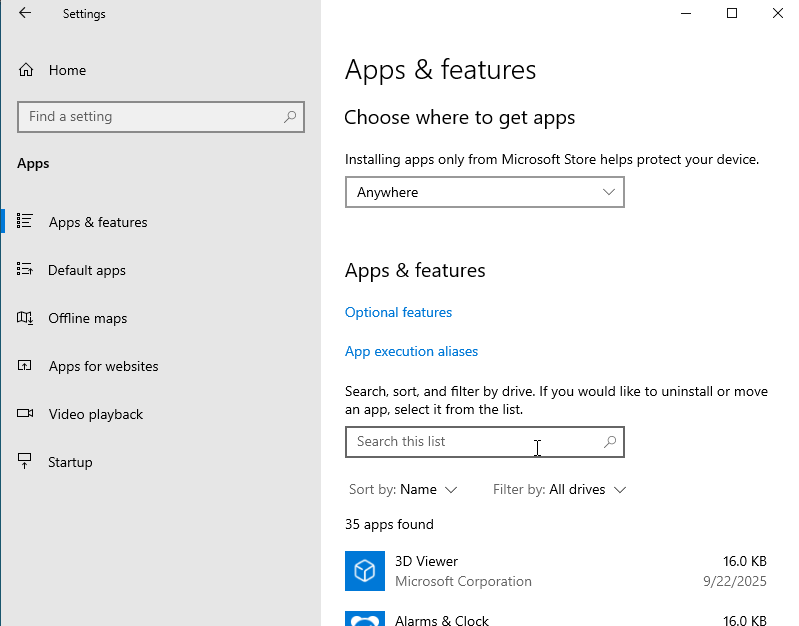Click the Offline maps map icon
The width and height of the screenshot is (799, 626).
[x=26, y=318]
